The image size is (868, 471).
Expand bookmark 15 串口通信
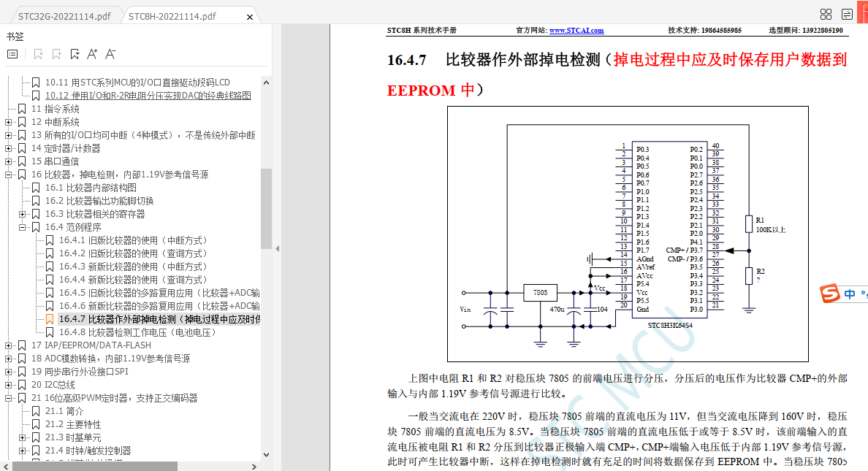8,161
